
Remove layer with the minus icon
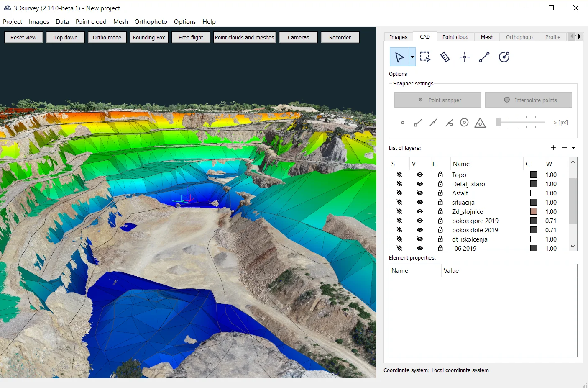pyautogui.click(x=565, y=148)
